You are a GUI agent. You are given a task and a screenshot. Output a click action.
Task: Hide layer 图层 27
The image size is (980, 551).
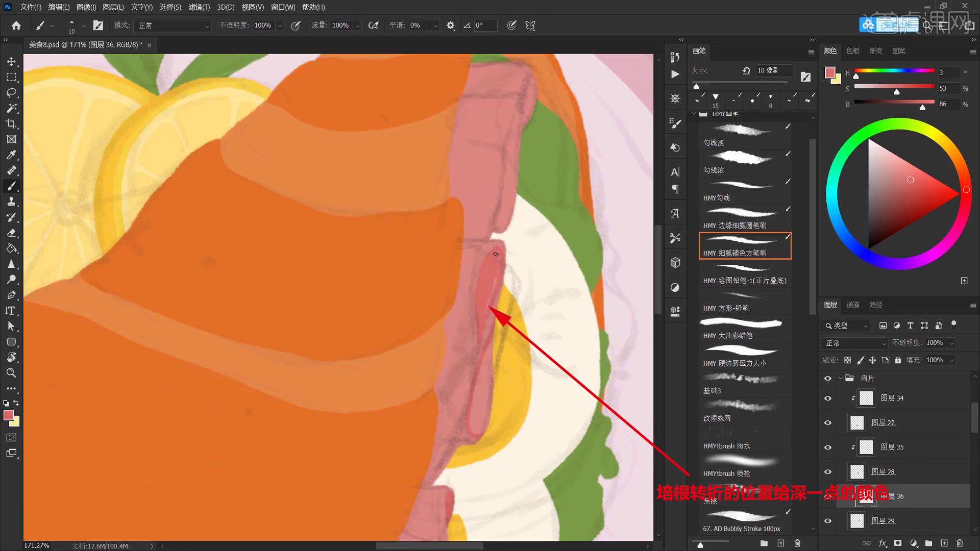828,422
